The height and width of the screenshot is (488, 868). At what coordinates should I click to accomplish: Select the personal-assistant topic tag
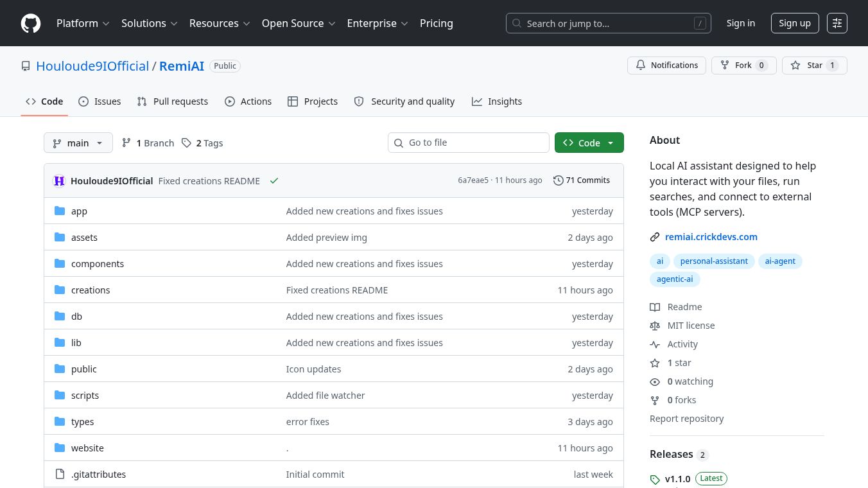point(714,261)
